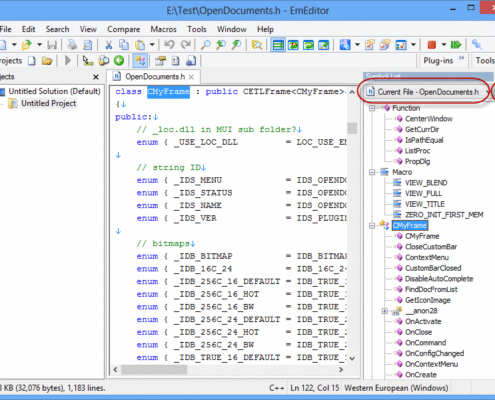The image size is (495, 400).
Task: Cut selection with the scissors icon
Action: point(108,45)
